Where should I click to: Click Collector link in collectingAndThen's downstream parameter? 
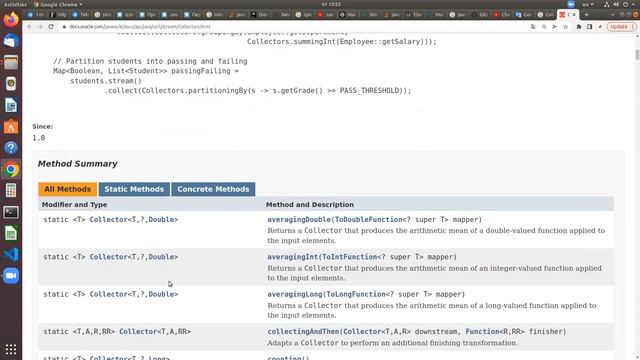coord(362,332)
